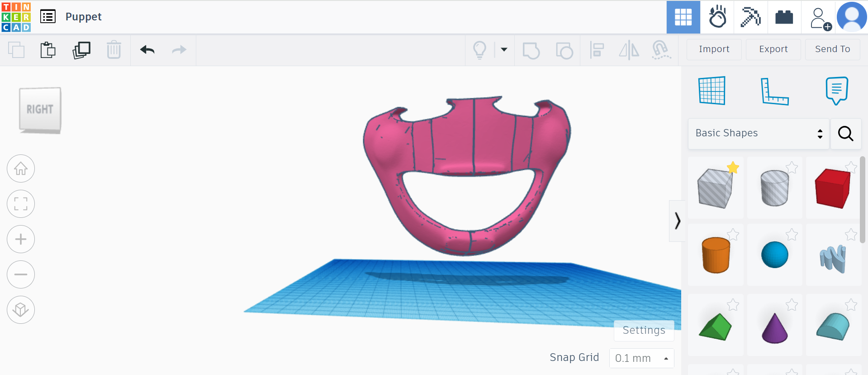Switch to the Bricks view
This screenshot has height=375, width=868.
[x=784, y=17]
